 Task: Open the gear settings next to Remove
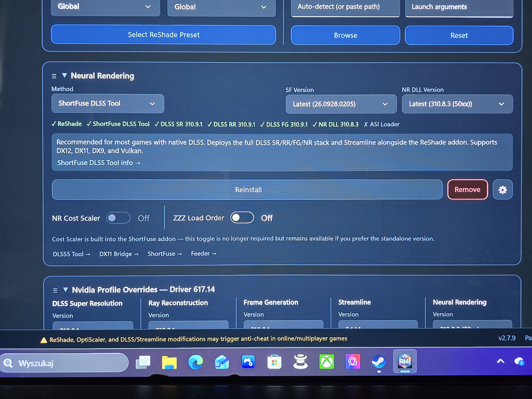502,190
